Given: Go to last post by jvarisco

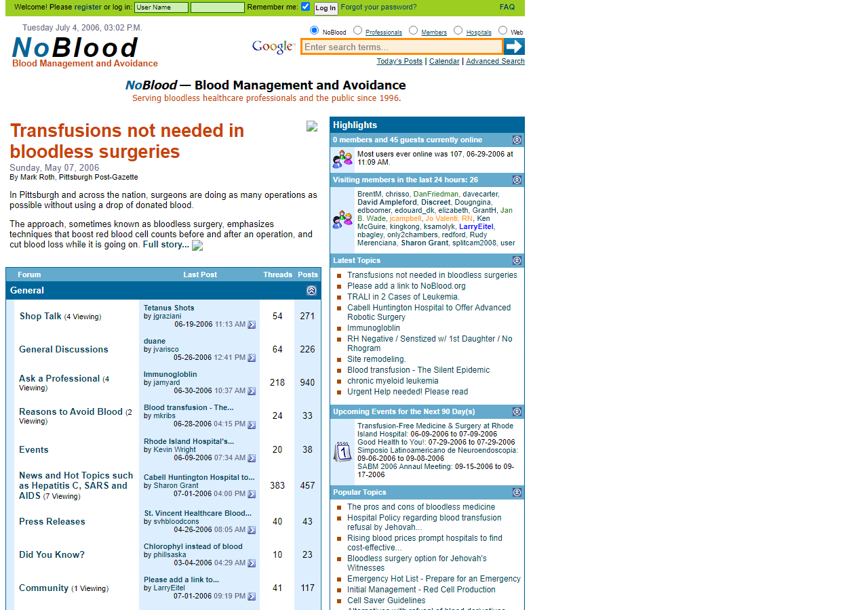Looking at the screenshot, I should click(252, 358).
